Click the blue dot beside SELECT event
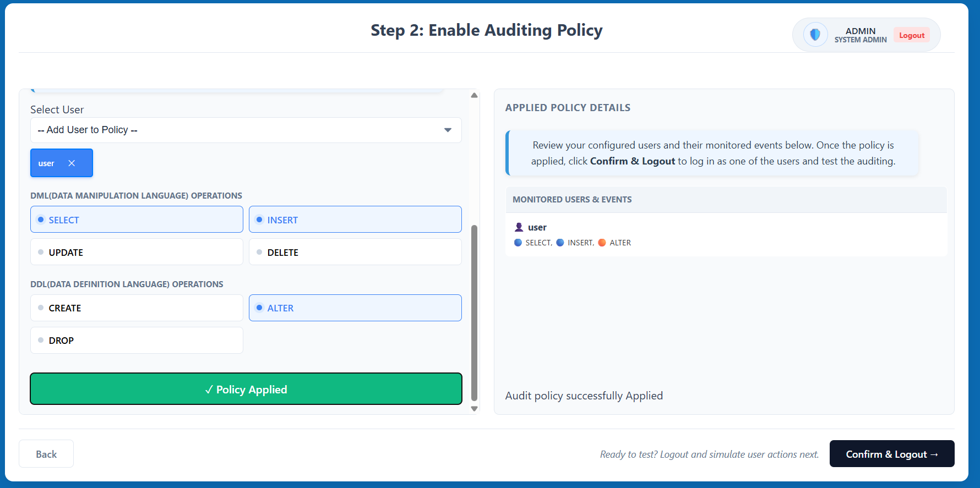Viewport: 980px width, 488px height. (x=518, y=243)
